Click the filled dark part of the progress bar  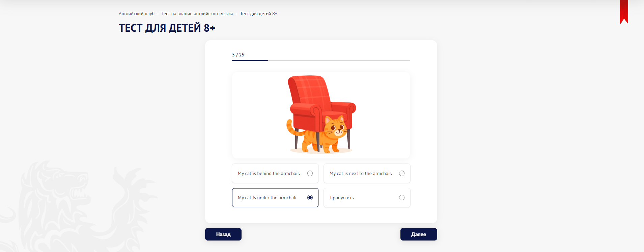[250, 60]
